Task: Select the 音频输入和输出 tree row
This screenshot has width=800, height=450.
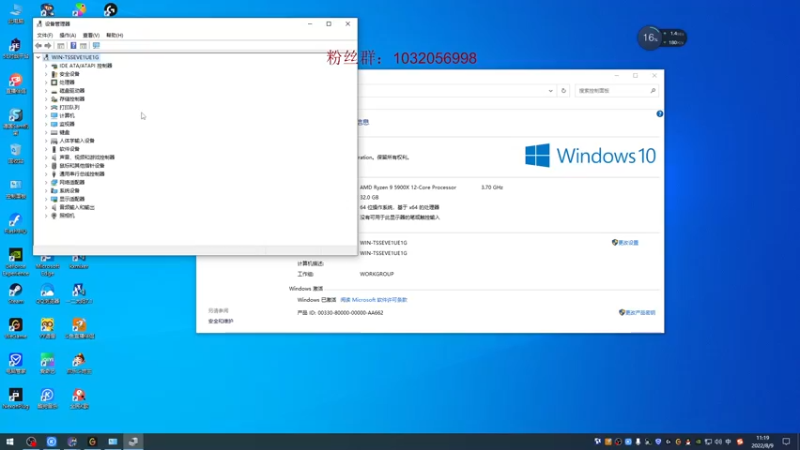Action: click(x=72, y=207)
